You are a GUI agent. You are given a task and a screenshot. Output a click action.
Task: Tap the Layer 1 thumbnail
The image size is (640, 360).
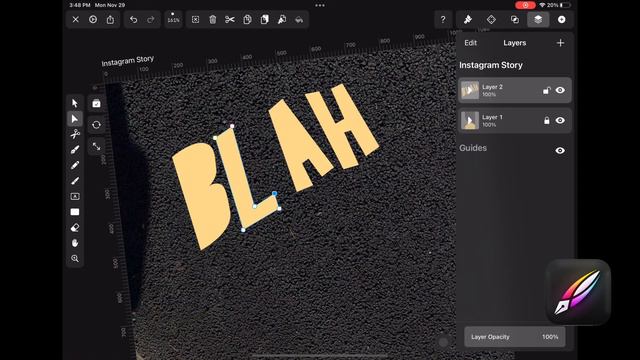pos(470,120)
